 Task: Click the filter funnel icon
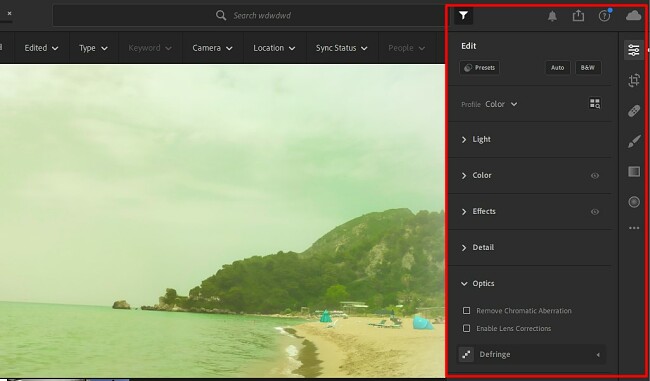463,16
